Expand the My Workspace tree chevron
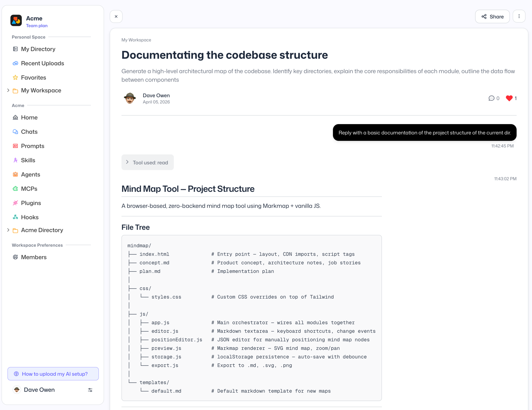 pyautogui.click(x=8, y=91)
